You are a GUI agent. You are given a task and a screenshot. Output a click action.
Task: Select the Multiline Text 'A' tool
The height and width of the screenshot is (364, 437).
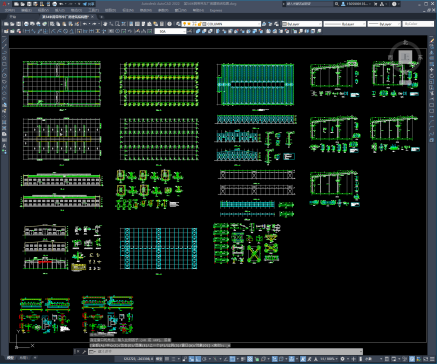[4, 146]
